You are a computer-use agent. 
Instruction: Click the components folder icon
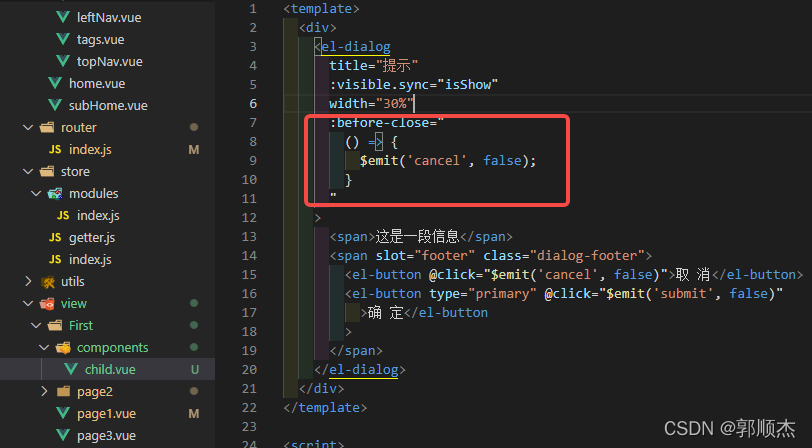pos(63,347)
